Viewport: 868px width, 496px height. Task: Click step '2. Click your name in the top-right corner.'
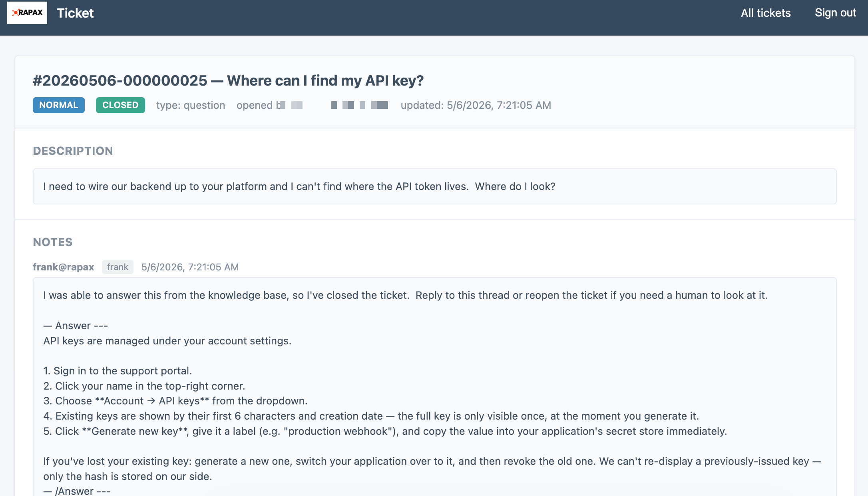(x=144, y=386)
